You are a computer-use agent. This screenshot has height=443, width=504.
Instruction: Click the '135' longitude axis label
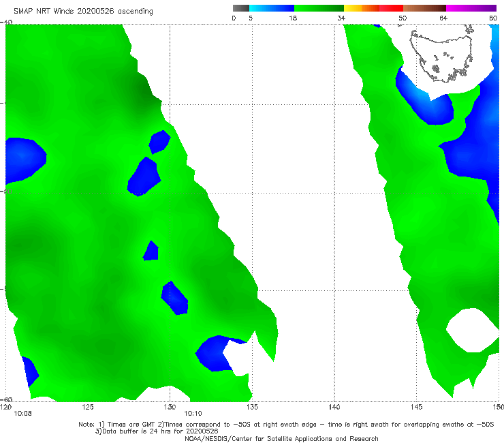(252, 407)
